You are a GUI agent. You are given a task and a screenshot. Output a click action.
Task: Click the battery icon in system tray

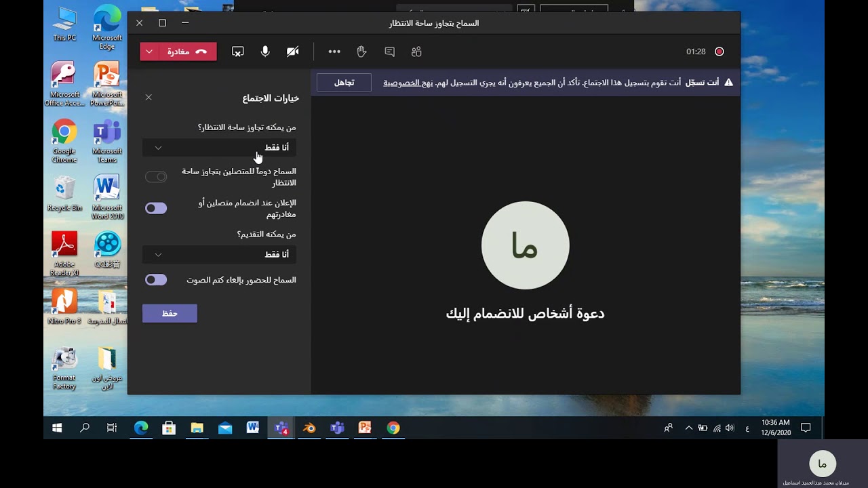703,428
